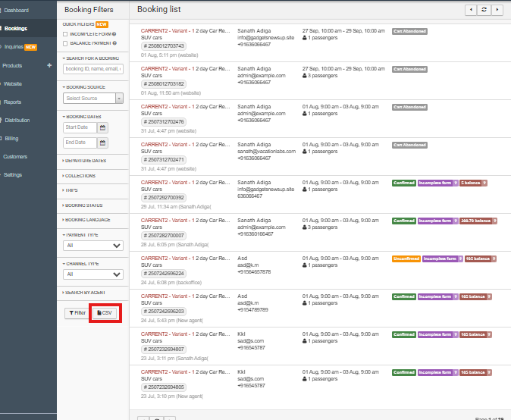Open Dashboard in the sidebar

(17, 10)
